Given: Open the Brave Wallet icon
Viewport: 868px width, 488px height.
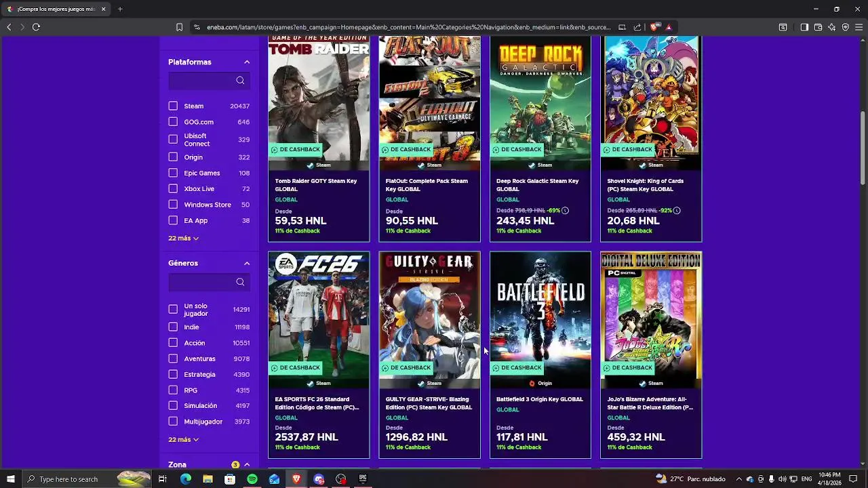Looking at the screenshot, I should pyautogui.click(x=818, y=27).
